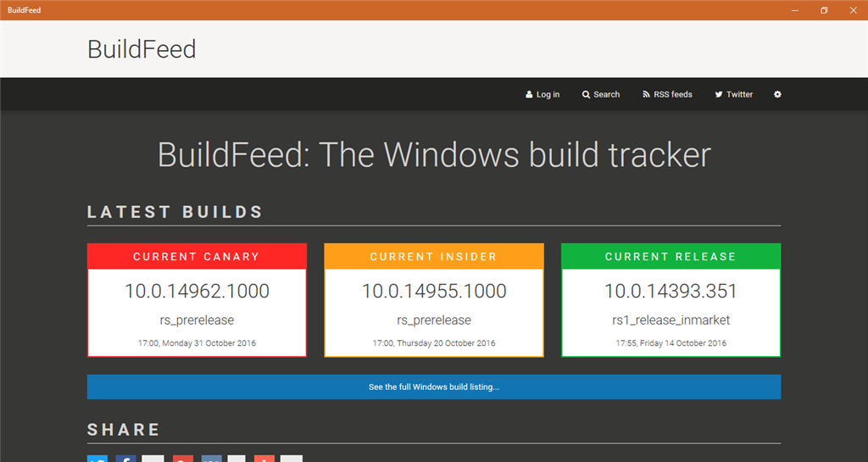Image resolution: width=868 pixels, height=462 pixels.
Task: Click the BuildFeed site logo title
Action: point(142,49)
